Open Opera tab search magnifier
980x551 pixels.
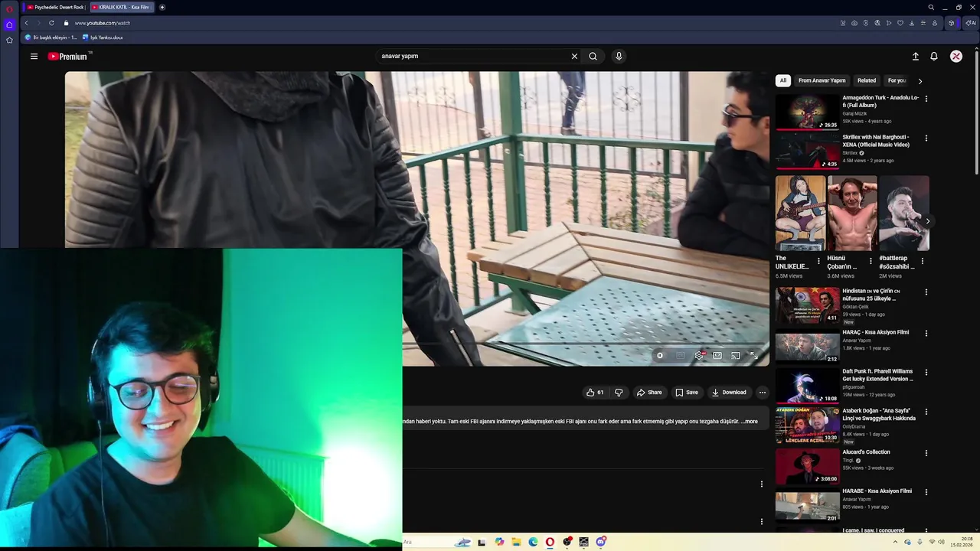931,7
